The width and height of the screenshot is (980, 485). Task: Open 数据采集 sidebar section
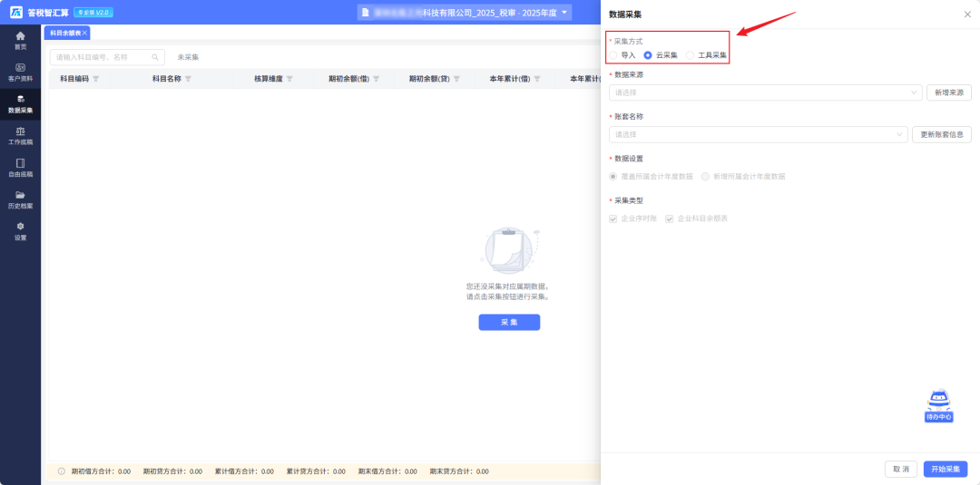(x=20, y=104)
